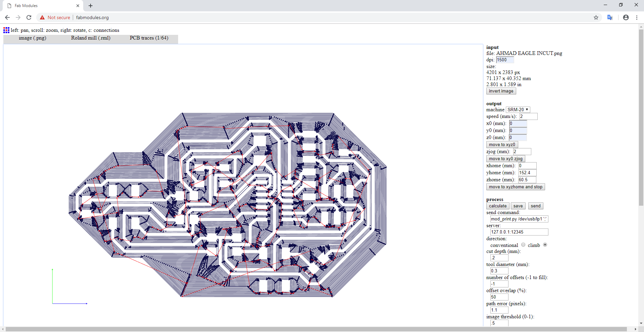
Task: Click the move to xy0 zjog button
Action: (506, 159)
